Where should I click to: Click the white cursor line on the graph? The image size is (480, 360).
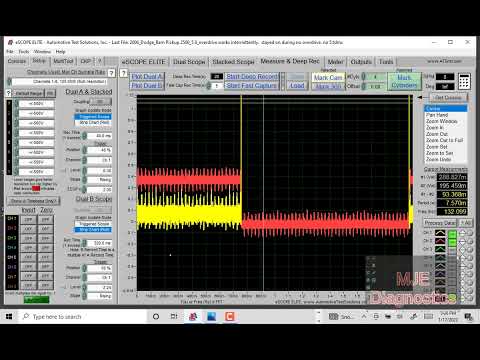263,193
